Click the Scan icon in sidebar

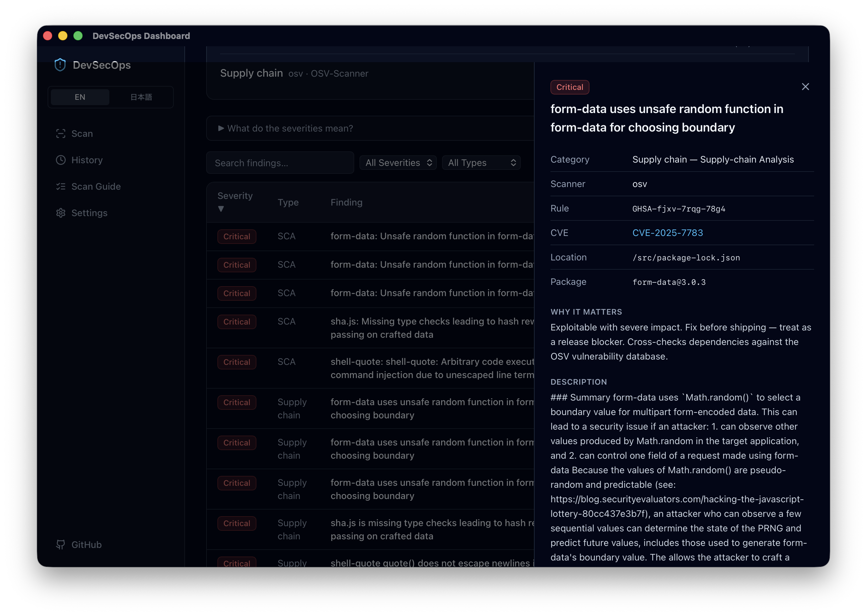(x=61, y=134)
